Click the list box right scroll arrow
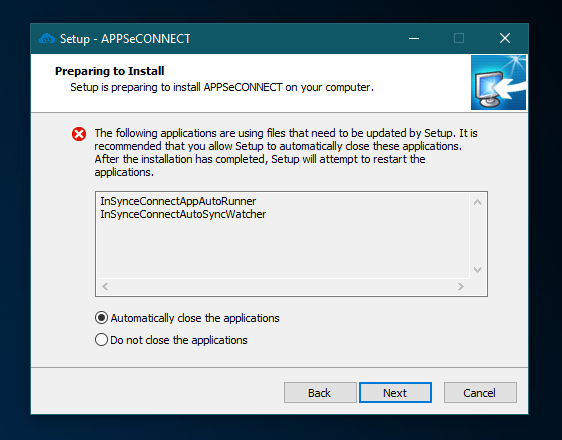Image resolution: width=562 pixels, height=440 pixels. point(461,287)
